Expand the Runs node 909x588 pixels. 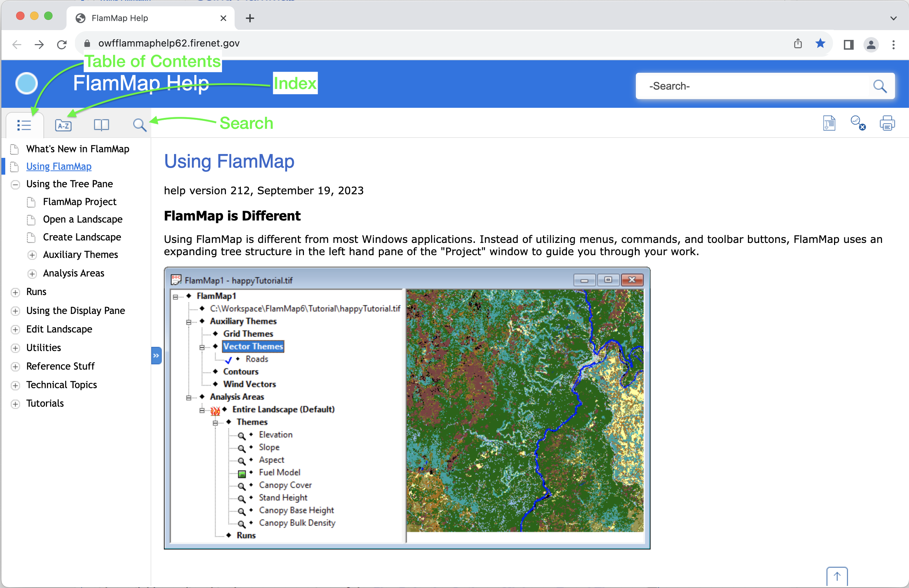[15, 293]
